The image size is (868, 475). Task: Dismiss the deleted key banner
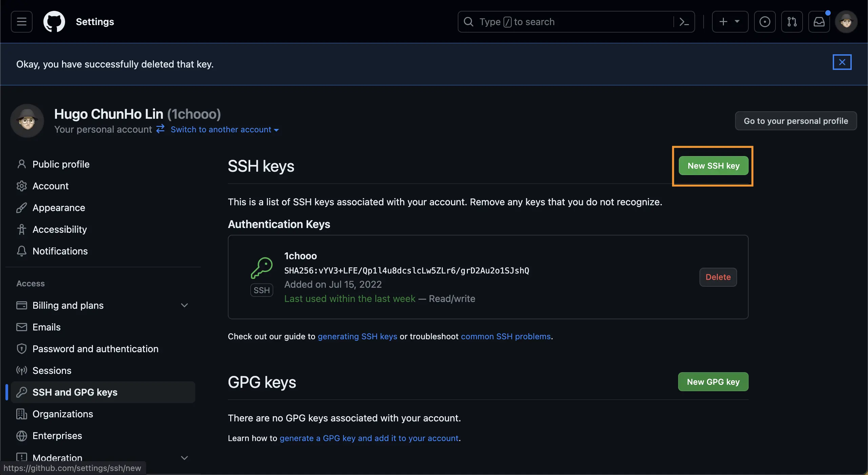click(842, 62)
